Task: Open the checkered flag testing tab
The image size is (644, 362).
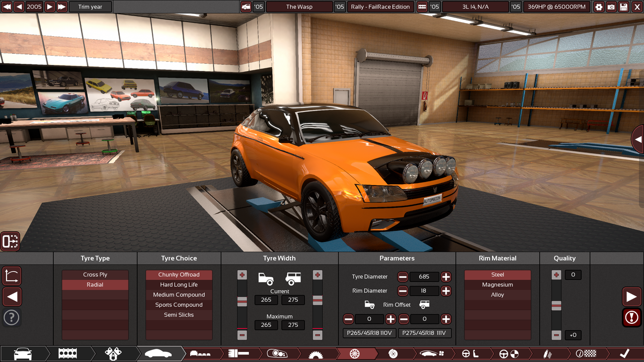Action: pyautogui.click(x=586, y=354)
